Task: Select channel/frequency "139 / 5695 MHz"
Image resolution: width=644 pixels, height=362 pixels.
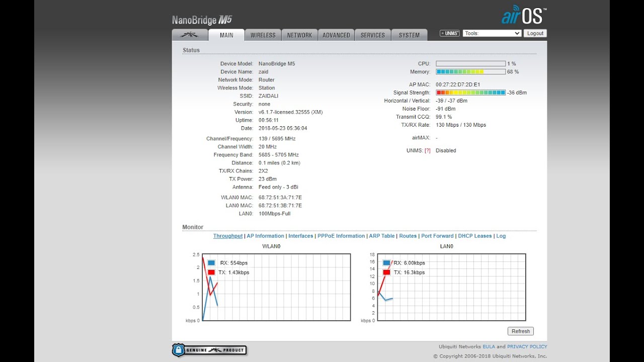Action: pos(277,139)
